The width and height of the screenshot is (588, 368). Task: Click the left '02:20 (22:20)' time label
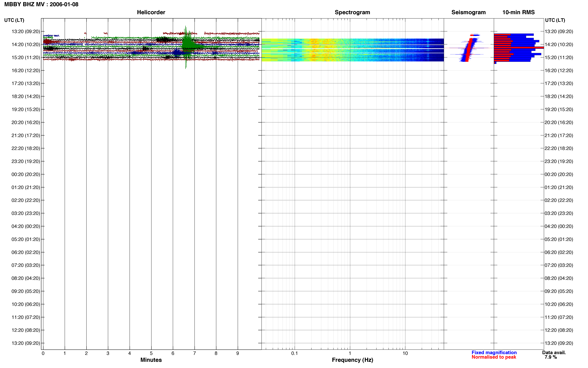(26, 200)
